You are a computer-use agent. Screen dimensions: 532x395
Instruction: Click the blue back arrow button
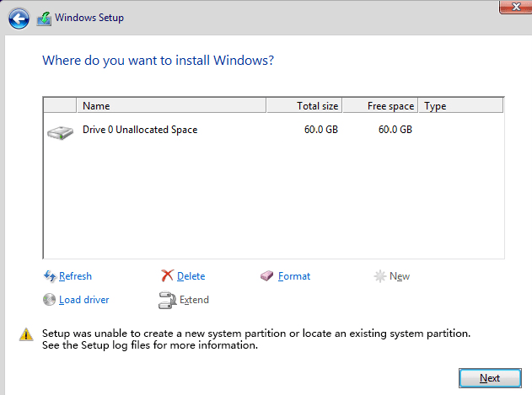[19, 18]
